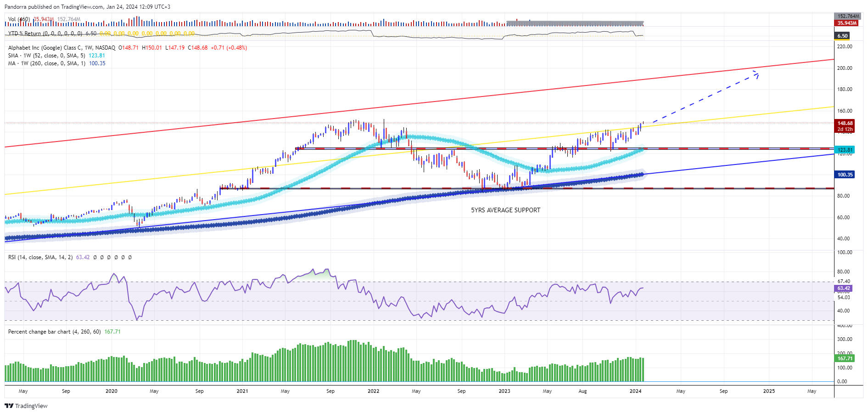The image size is (868, 414).
Task: Click the 200.00 price axis label
Action: coord(845,68)
